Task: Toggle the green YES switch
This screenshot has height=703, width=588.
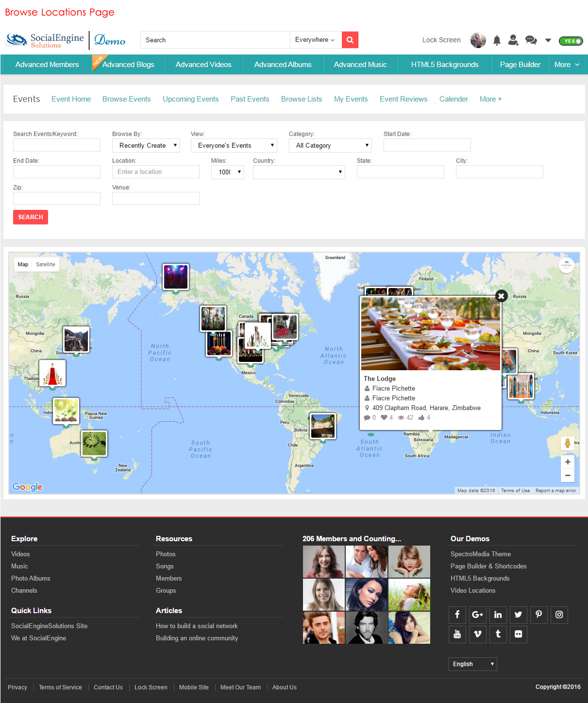Action: point(571,41)
